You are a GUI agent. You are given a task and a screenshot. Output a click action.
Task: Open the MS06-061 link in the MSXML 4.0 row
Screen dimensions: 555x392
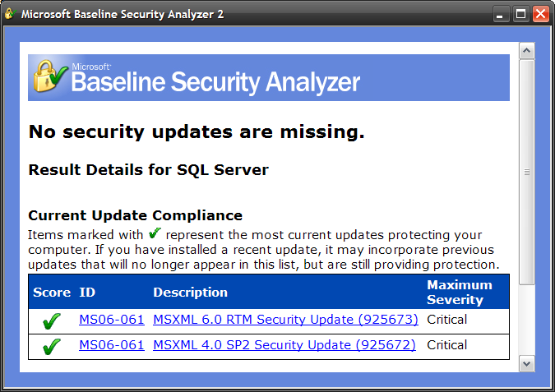click(112, 345)
